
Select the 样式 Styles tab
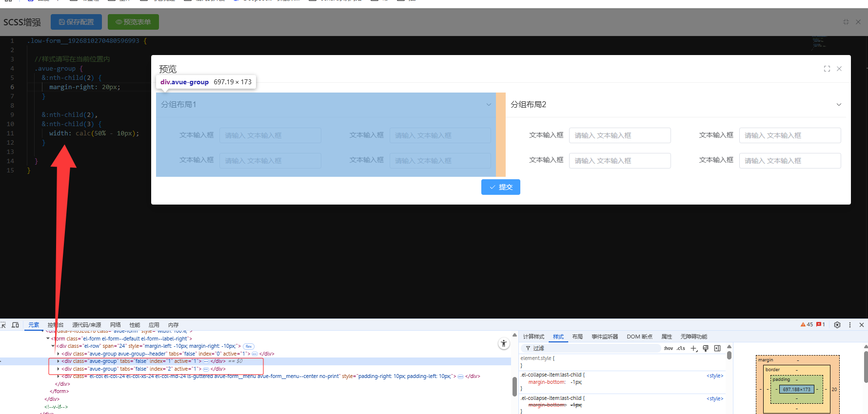pyautogui.click(x=558, y=337)
